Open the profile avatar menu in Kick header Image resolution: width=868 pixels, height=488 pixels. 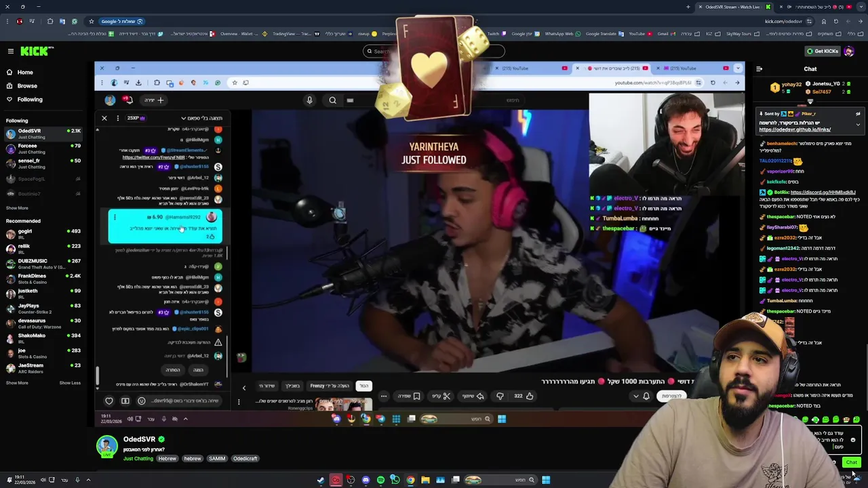(x=848, y=52)
